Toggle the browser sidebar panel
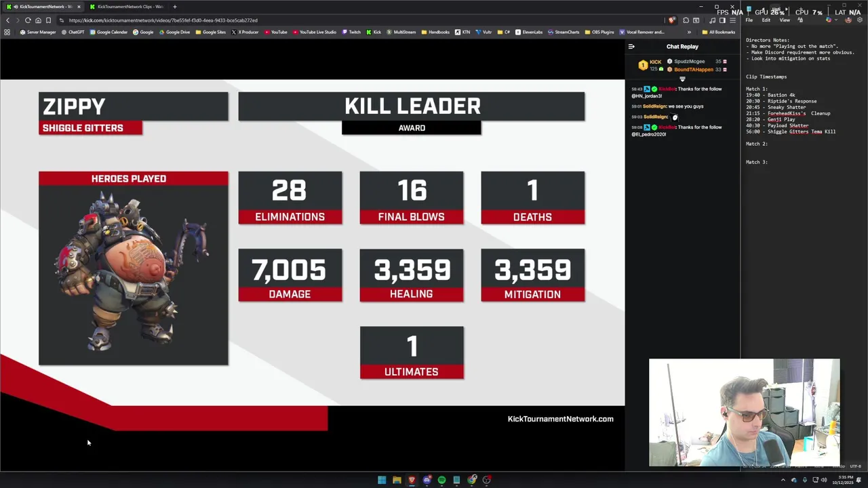 [x=722, y=20]
